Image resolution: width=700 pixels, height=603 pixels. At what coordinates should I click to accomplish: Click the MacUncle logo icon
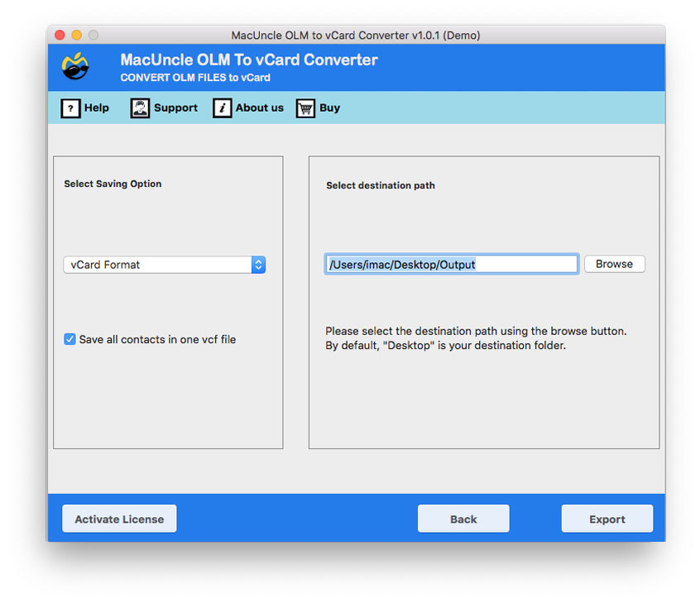tap(74, 66)
